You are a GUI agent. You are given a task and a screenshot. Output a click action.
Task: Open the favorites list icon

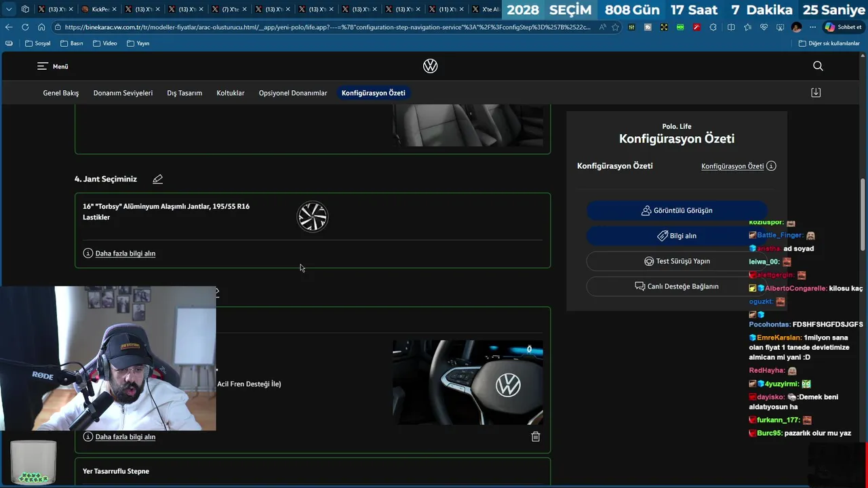(747, 27)
